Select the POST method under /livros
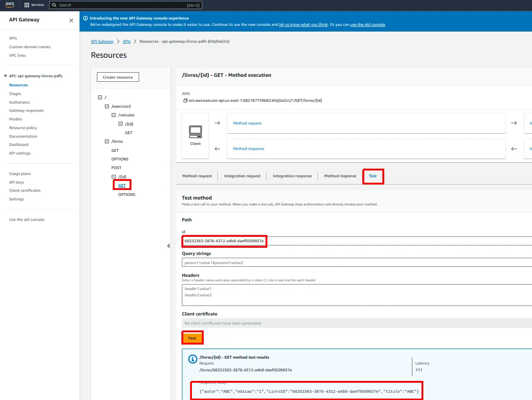The width and height of the screenshot is (532, 400). tap(116, 168)
